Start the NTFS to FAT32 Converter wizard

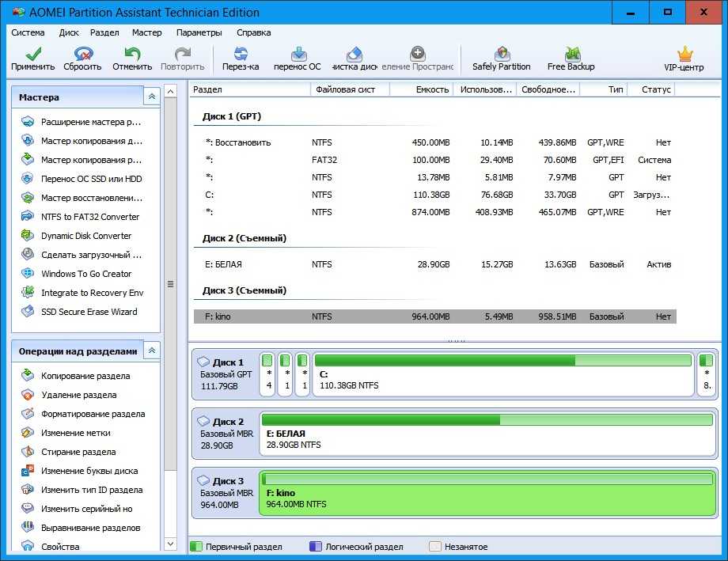[x=89, y=217]
